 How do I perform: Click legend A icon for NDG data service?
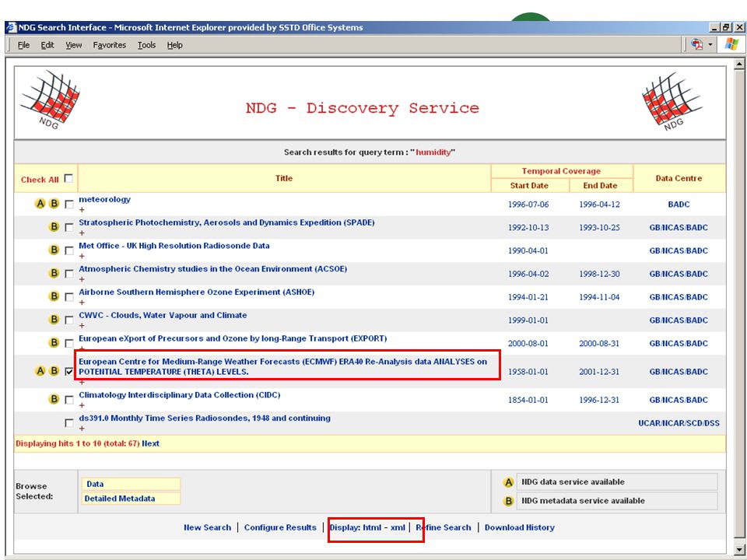(508, 482)
